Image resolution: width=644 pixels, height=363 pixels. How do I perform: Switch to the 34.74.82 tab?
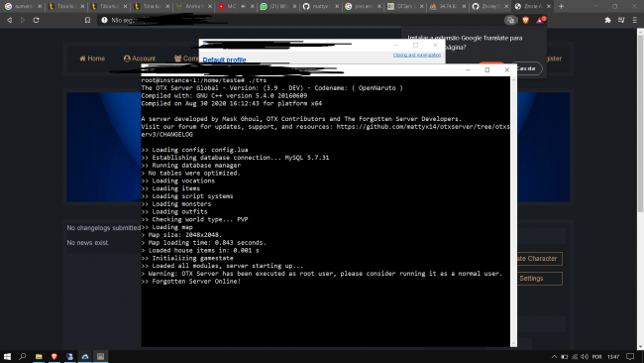[x=447, y=6]
